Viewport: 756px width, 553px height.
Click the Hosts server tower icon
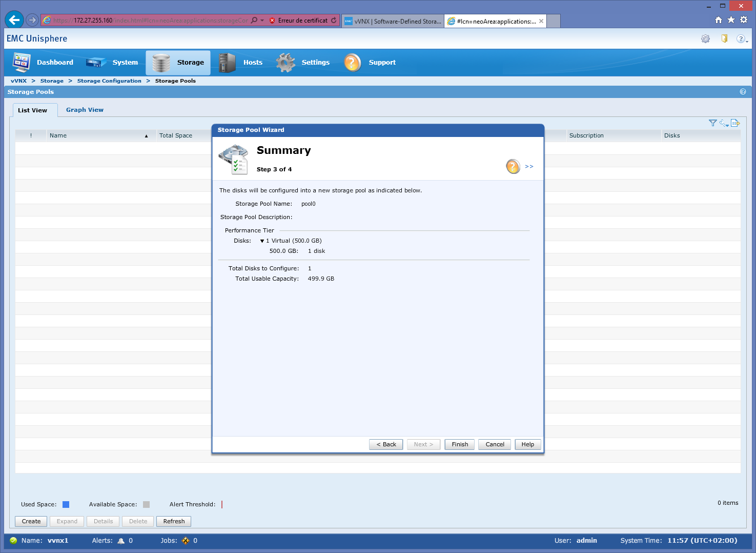(227, 63)
